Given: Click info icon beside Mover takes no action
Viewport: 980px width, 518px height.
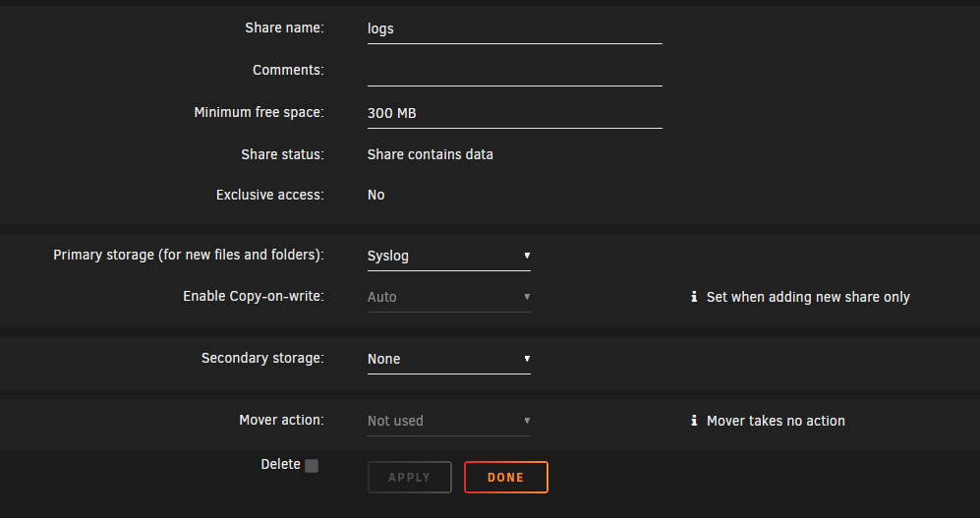Looking at the screenshot, I should click(694, 421).
